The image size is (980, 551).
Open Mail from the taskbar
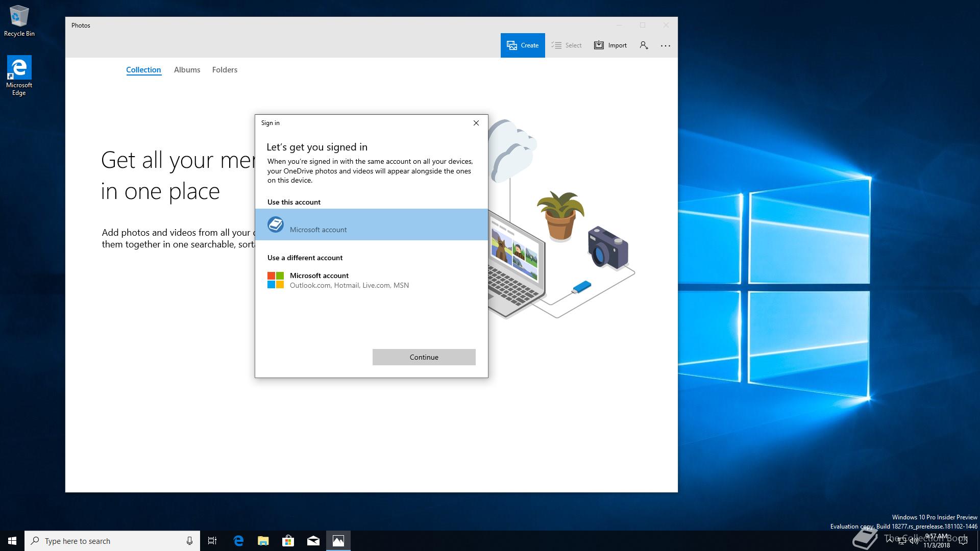click(313, 541)
